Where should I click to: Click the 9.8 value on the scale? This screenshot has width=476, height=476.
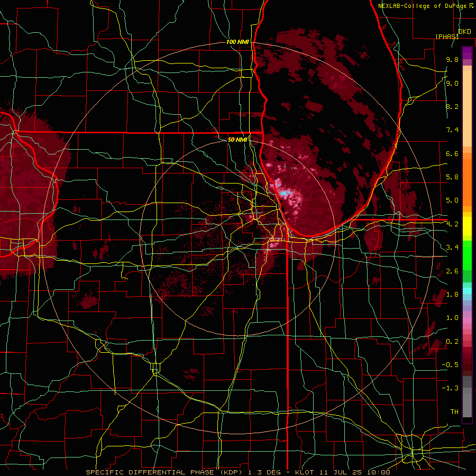point(452,59)
